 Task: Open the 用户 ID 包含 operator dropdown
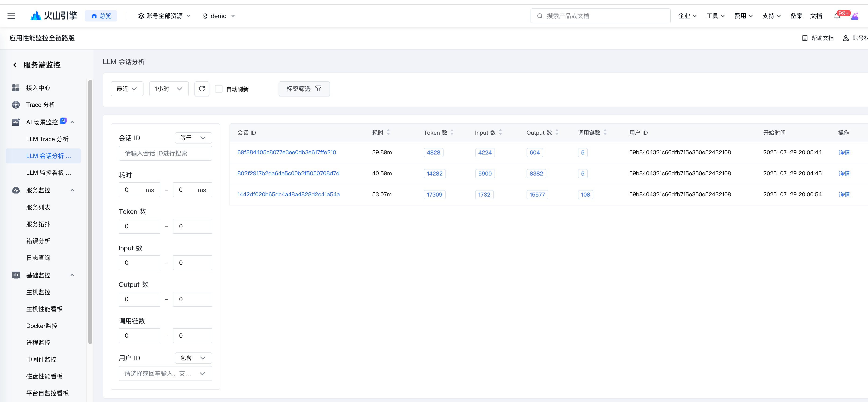pos(193,358)
